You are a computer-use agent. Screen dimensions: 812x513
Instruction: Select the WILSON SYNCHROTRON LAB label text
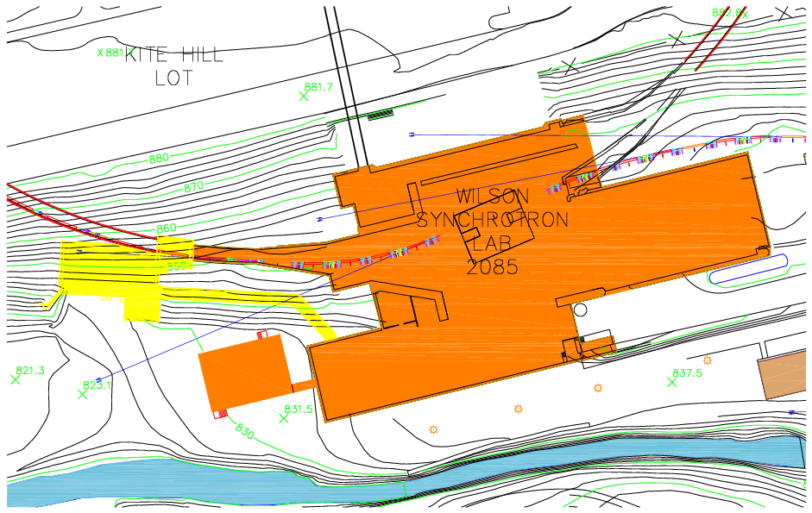coord(493,220)
